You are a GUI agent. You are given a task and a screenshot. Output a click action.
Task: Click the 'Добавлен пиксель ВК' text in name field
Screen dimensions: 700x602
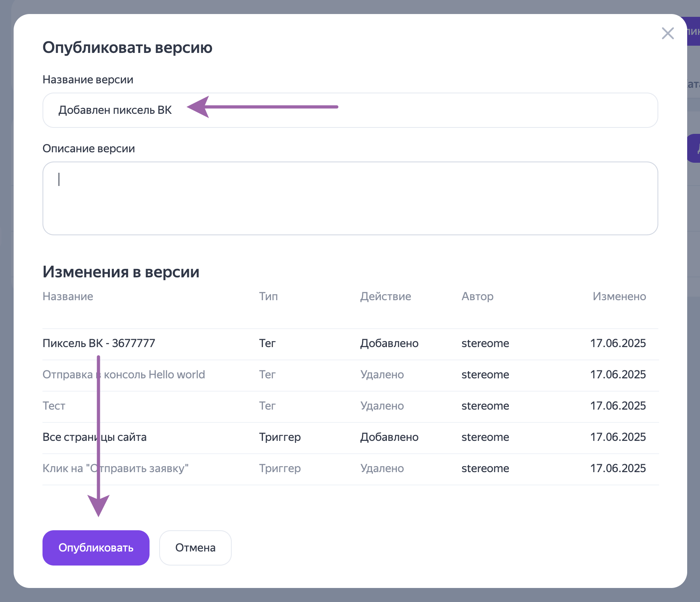coord(115,109)
